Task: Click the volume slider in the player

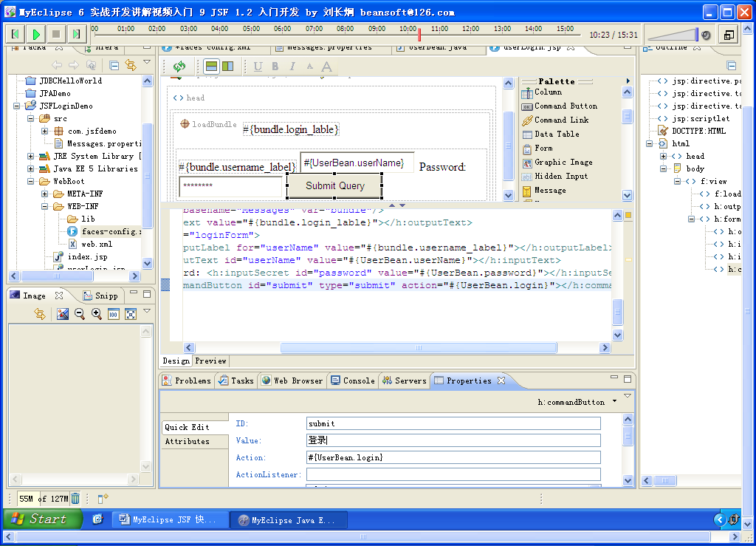Action: [673, 35]
